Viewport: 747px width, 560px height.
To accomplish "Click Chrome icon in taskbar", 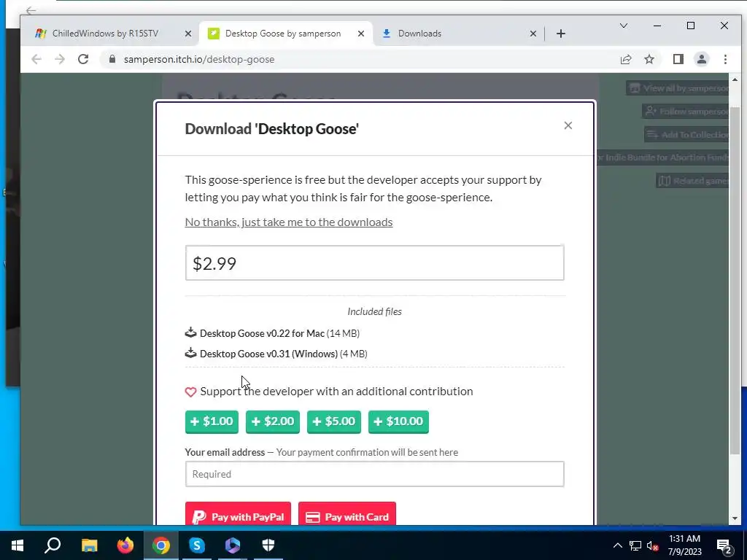I will pos(161,545).
